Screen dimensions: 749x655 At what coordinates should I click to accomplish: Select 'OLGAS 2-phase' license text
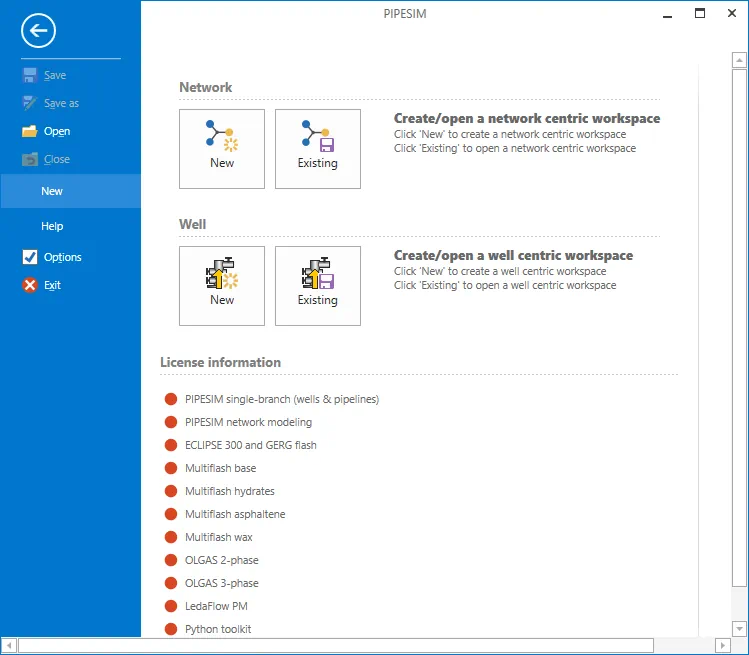[x=222, y=560]
